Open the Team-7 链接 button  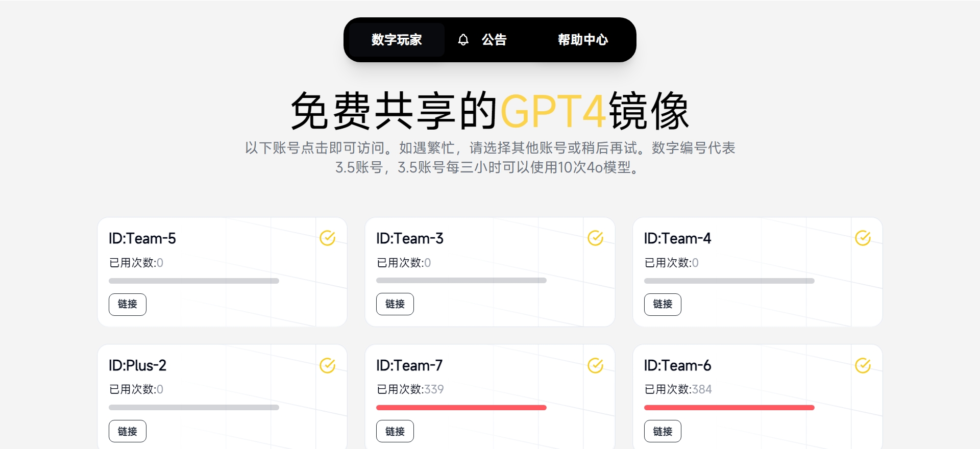395,431
